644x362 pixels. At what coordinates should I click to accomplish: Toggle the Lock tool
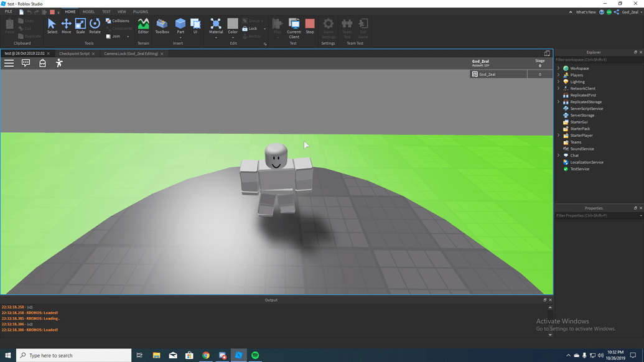(x=248, y=27)
